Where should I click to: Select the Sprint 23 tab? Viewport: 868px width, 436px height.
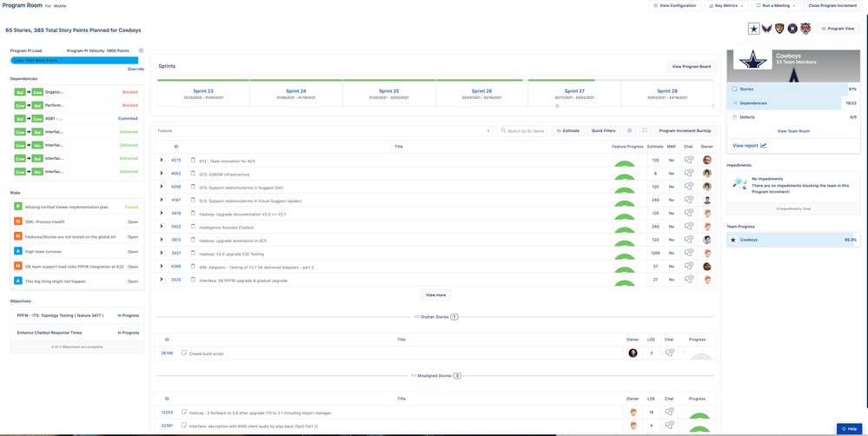pos(203,93)
